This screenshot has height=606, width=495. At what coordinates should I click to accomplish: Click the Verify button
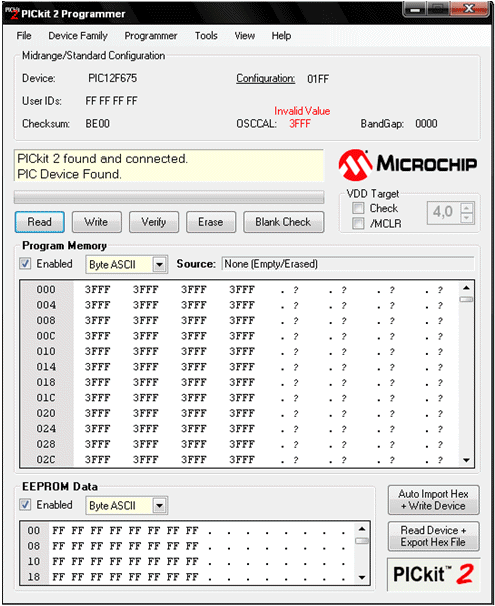(x=154, y=222)
